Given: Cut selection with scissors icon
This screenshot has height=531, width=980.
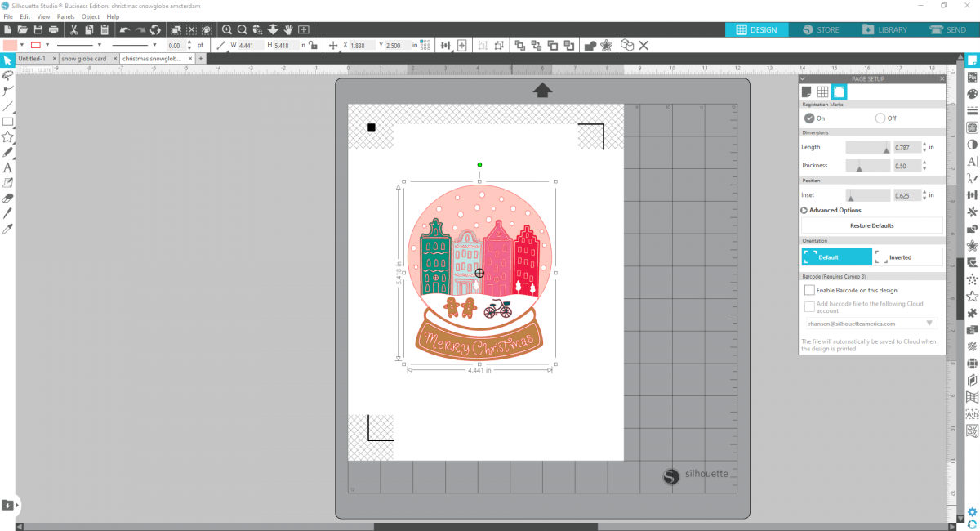Looking at the screenshot, I should click(73, 30).
